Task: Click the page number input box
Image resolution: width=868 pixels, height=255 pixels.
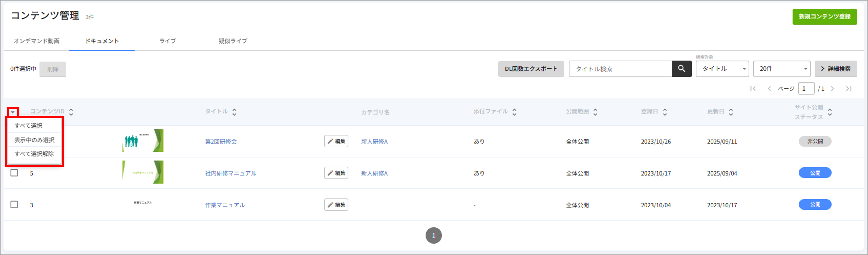Action: (806, 89)
